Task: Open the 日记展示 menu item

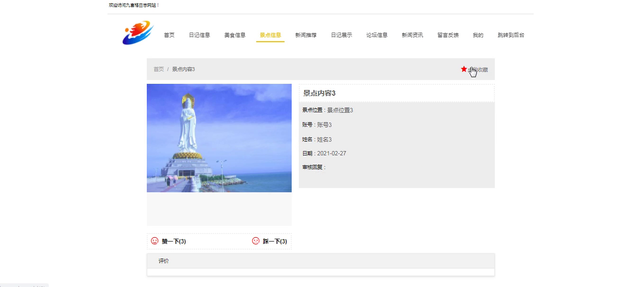Action: [x=341, y=35]
